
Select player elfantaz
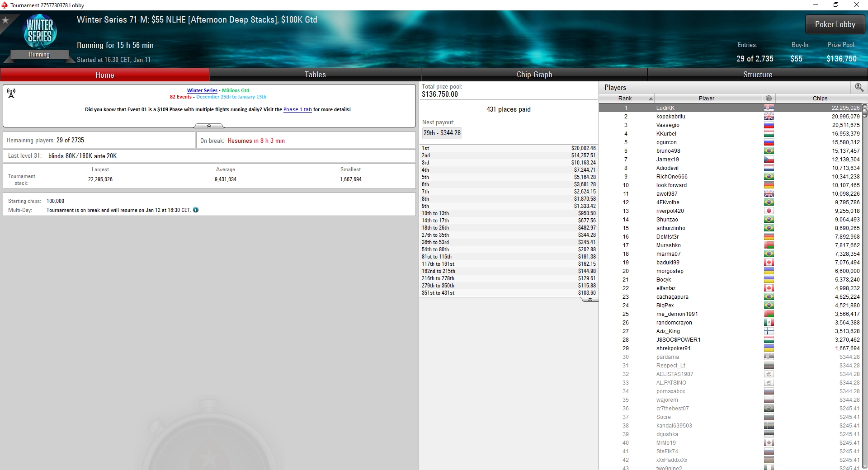[730, 288]
